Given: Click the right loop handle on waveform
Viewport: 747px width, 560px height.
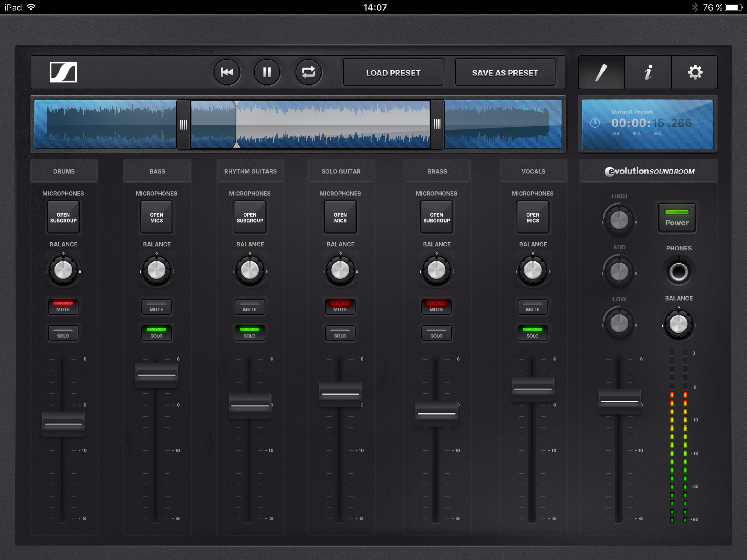Looking at the screenshot, I should coord(437,125).
